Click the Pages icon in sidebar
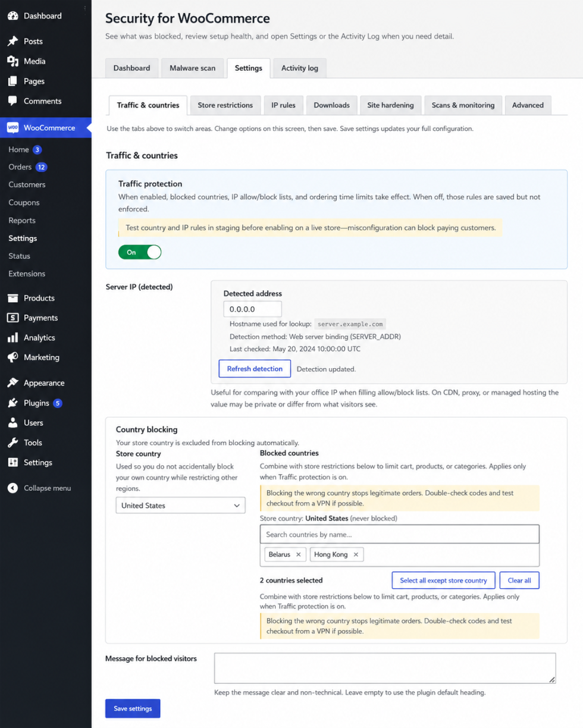This screenshot has height=728, width=583. (12, 81)
